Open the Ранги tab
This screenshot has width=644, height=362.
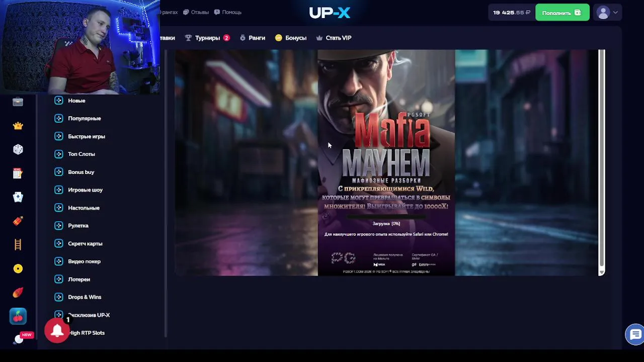click(x=252, y=38)
